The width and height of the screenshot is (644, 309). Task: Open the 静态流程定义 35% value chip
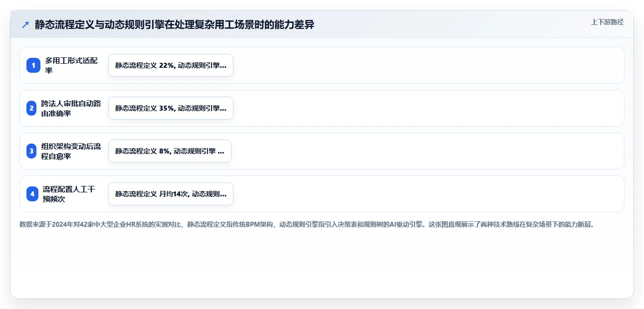click(171, 108)
